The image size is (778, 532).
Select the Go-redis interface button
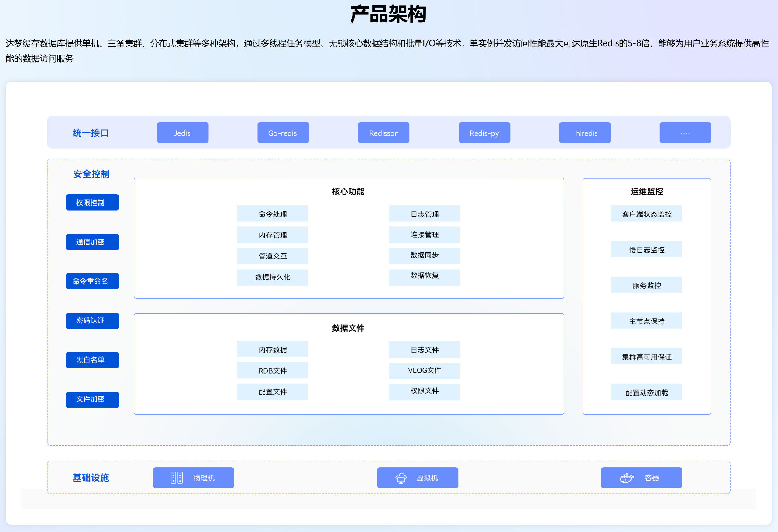(283, 133)
